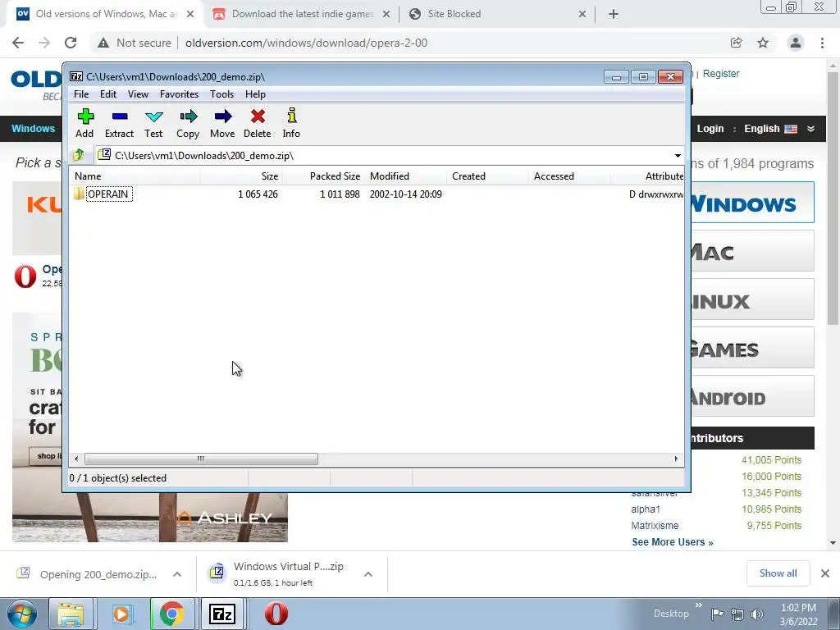The width and height of the screenshot is (840, 630).
Task: Open the Windows nav item on webpage
Action: pyautogui.click(x=33, y=129)
